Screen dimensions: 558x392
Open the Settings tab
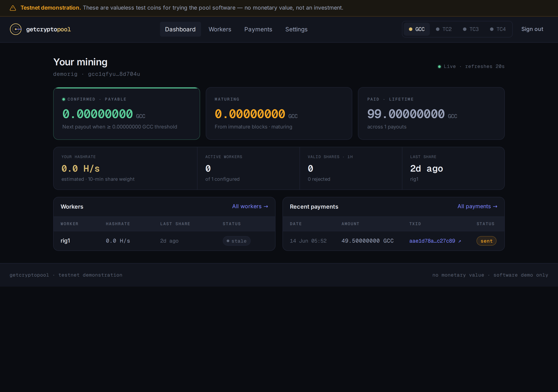click(296, 29)
